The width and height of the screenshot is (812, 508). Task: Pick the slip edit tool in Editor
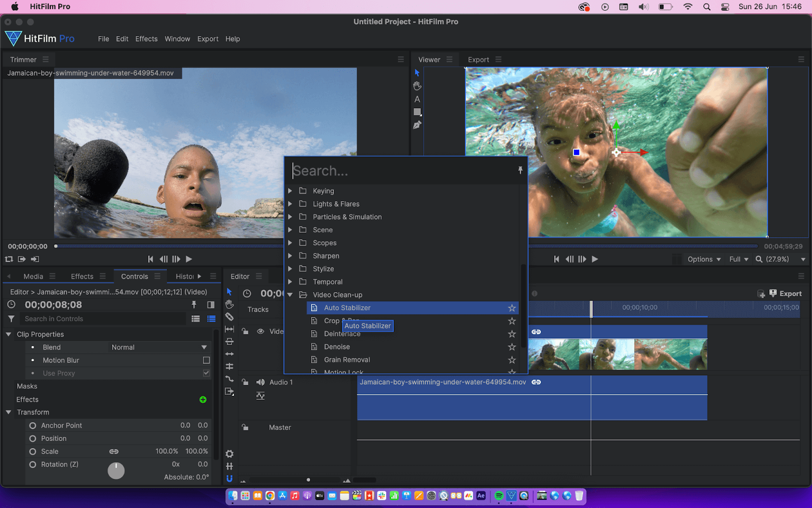point(229,329)
